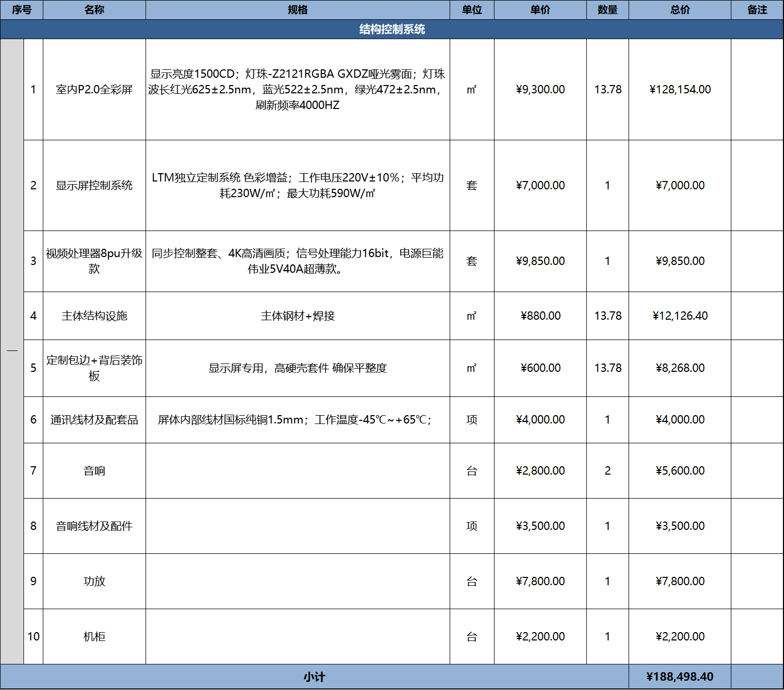This screenshot has height=690, width=784.
Task: Select the unit price cell of 显示屏控制系统
Action: click(540, 186)
